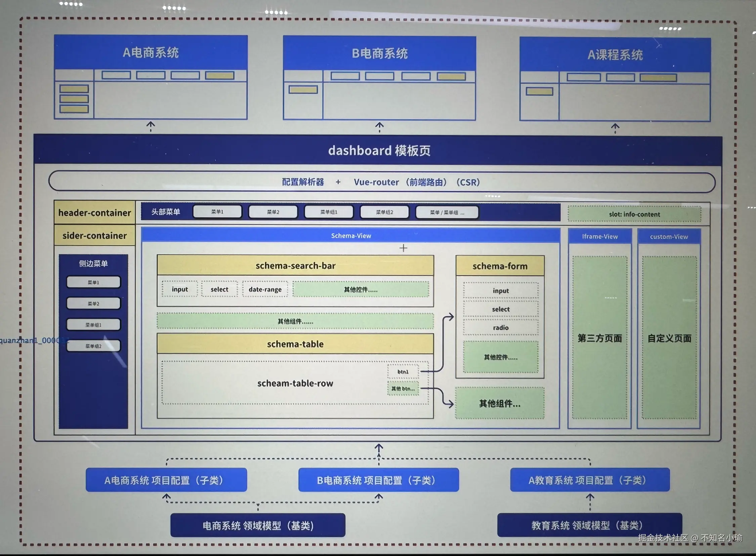The image size is (756, 556).
Task: Open the select field in schema-form
Action: [x=501, y=309]
